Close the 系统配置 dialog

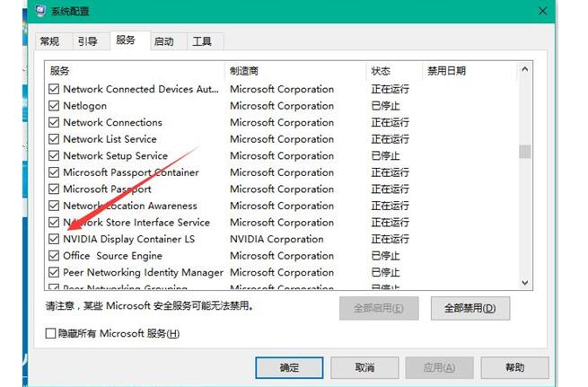pyautogui.click(x=542, y=11)
